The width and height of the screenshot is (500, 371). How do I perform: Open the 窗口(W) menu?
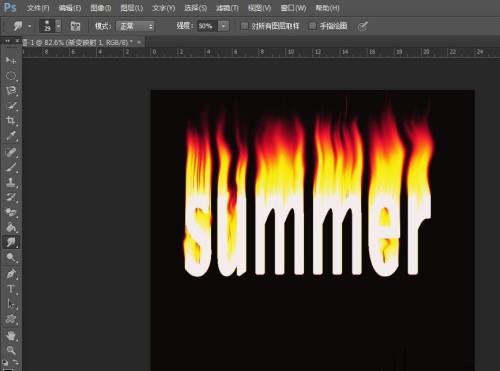(293, 8)
